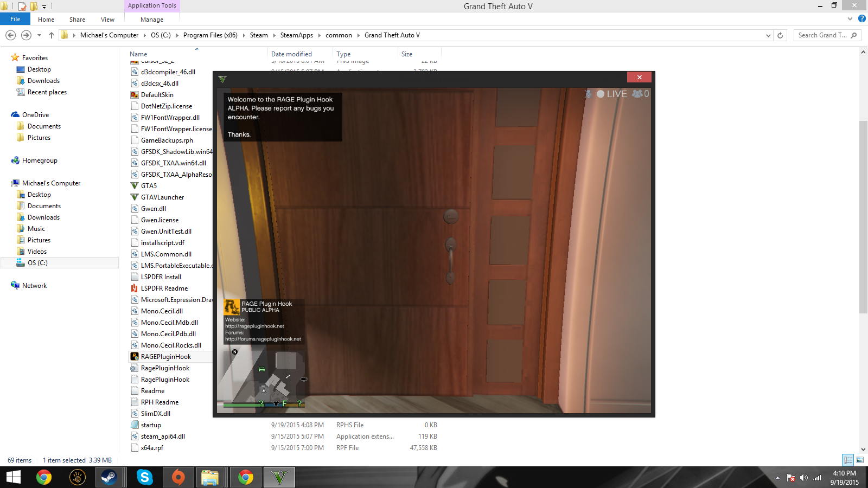This screenshot has height=488, width=868.
Task: Open the Manage tab under Application Tools
Action: point(152,20)
